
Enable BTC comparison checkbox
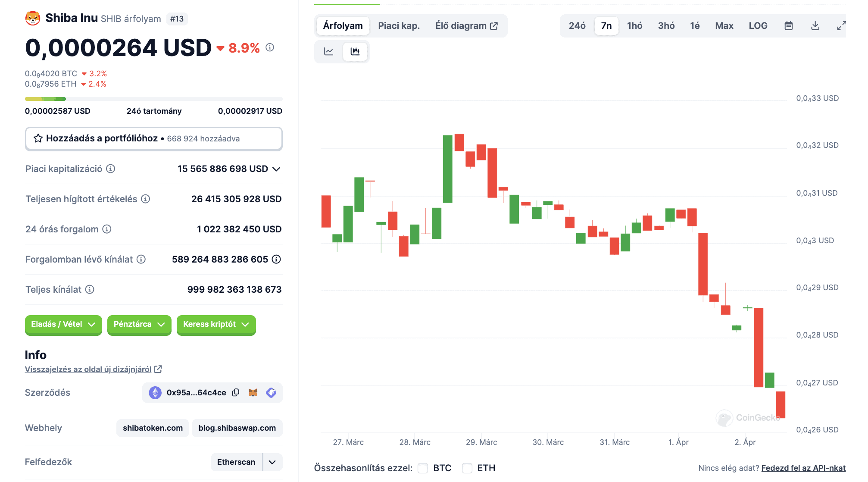tap(423, 468)
